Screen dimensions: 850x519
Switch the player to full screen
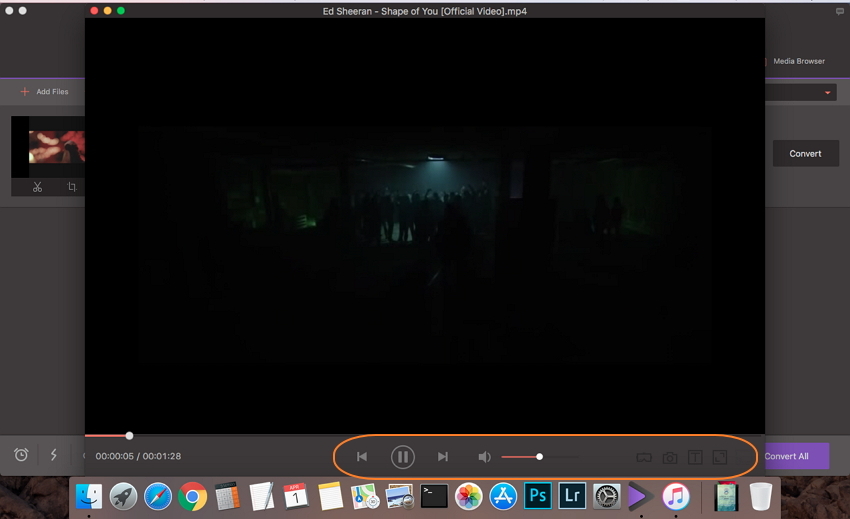pos(720,457)
